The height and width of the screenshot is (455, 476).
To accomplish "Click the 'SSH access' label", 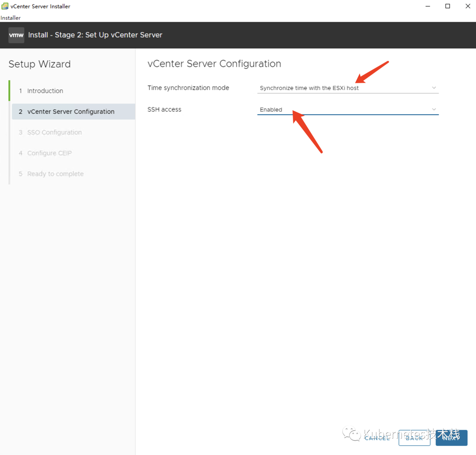I will (x=164, y=109).
